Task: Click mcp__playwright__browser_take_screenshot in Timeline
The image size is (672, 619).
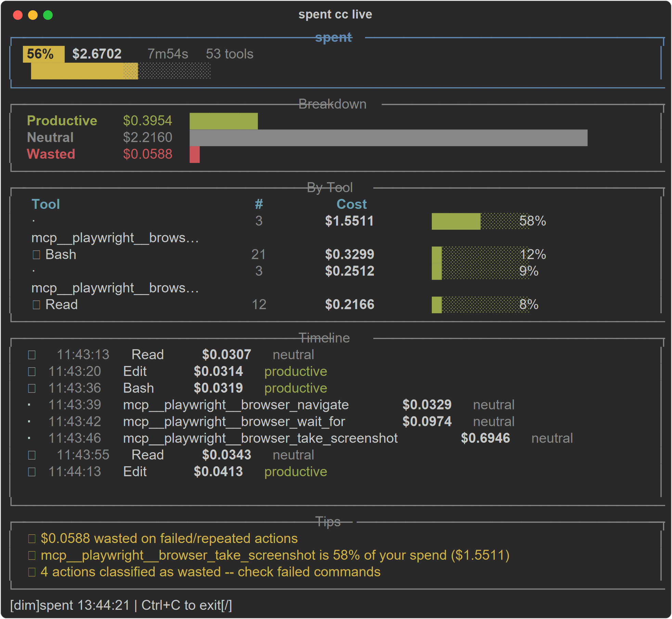Action: (x=260, y=439)
